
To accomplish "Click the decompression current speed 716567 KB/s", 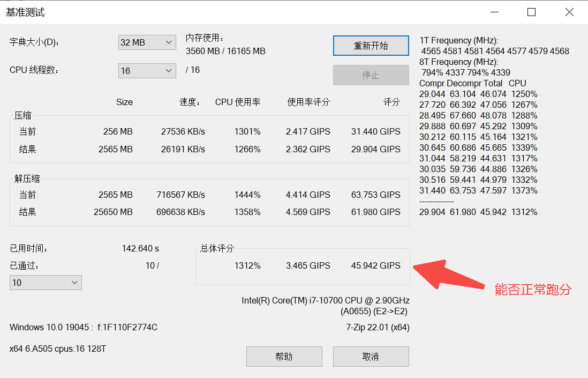I will point(181,195).
